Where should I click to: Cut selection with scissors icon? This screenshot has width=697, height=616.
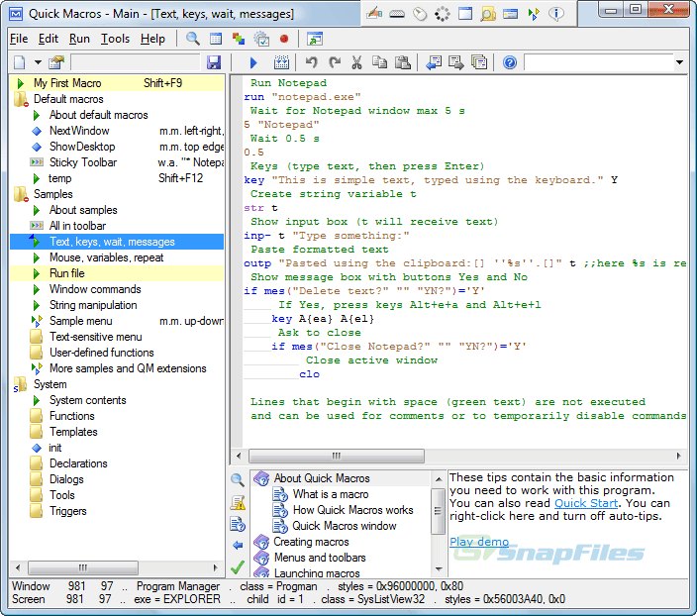coord(356,62)
